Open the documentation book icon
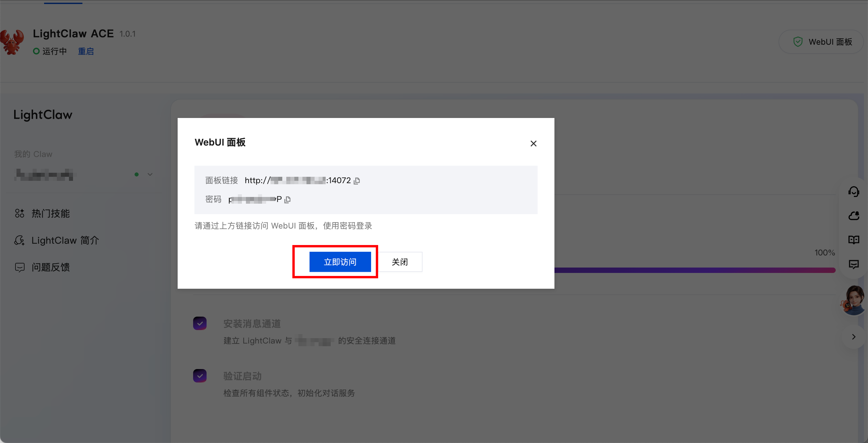The image size is (868, 443). (855, 240)
